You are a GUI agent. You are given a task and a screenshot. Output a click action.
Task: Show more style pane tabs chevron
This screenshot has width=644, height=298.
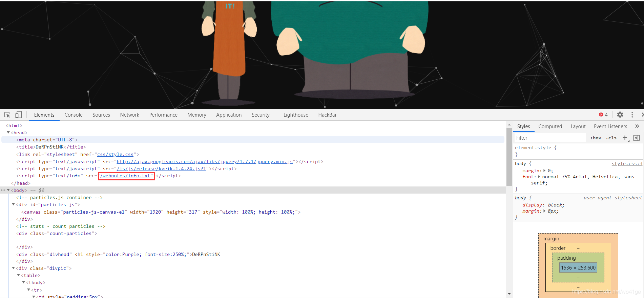tap(637, 126)
